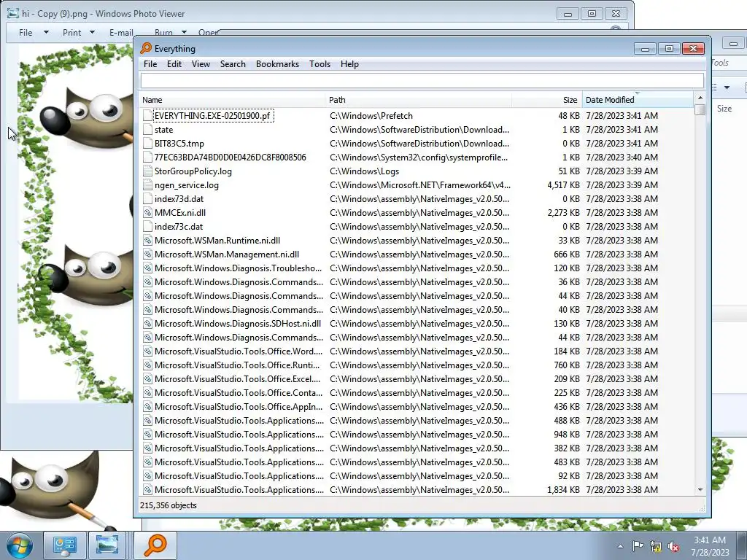Open the View menu in Everything

coord(201,64)
